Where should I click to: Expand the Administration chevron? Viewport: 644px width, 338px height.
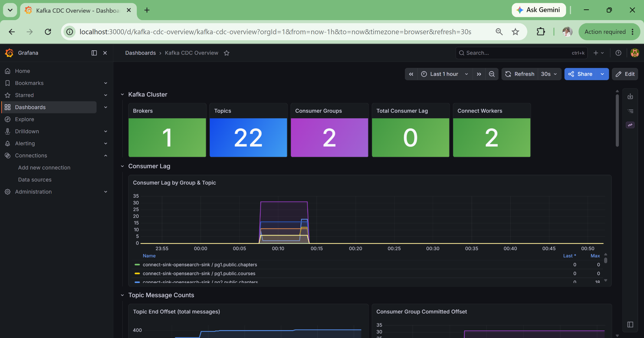pyautogui.click(x=106, y=192)
